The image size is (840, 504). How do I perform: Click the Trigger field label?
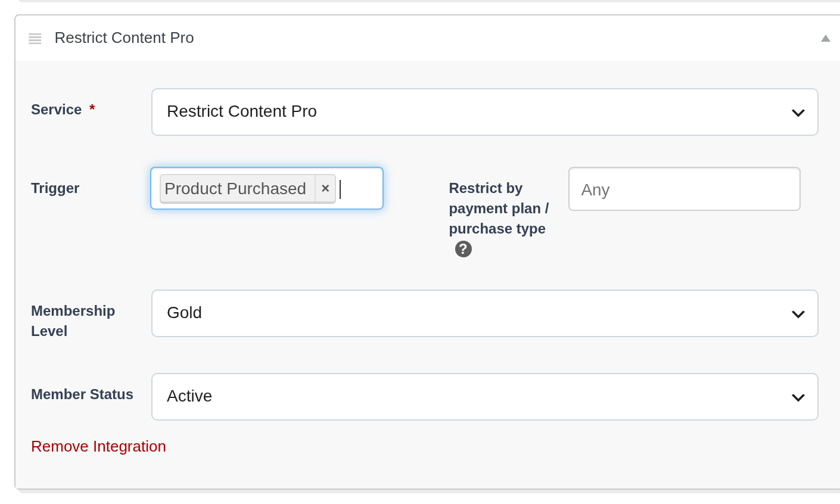pyautogui.click(x=55, y=188)
